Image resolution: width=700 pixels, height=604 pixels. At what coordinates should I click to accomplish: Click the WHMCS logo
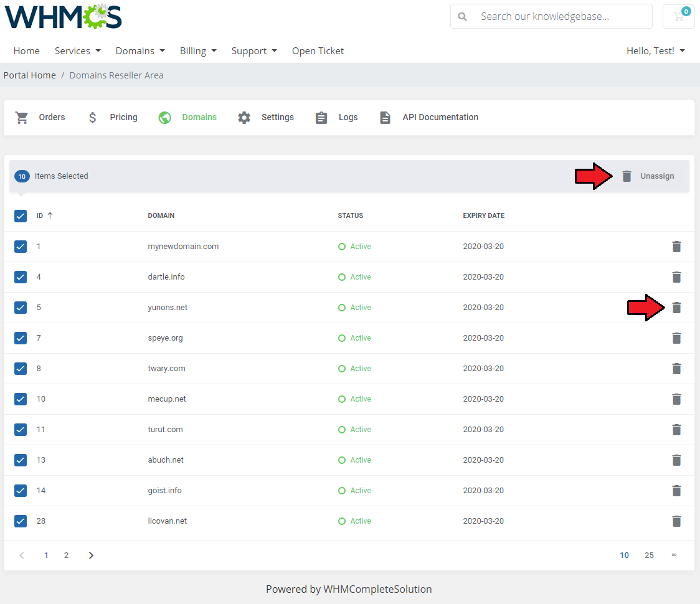63,17
